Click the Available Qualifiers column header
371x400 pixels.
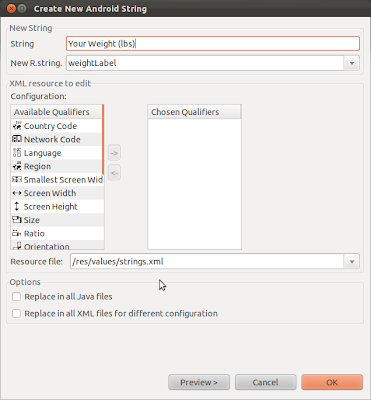coord(56,112)
